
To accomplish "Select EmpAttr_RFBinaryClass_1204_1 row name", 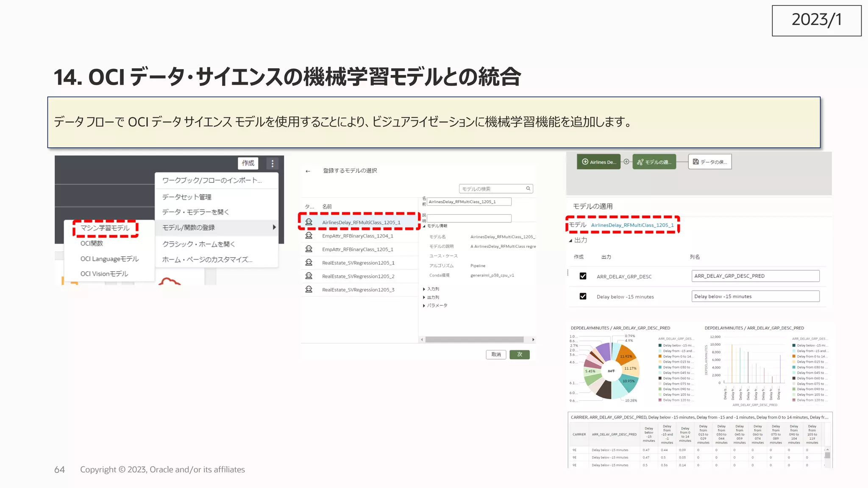I will tap(358, 236).
